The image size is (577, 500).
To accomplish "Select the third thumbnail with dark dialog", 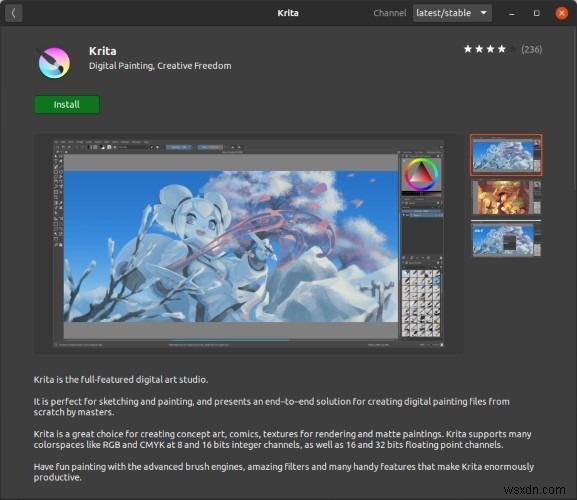I will click(506, 238).
